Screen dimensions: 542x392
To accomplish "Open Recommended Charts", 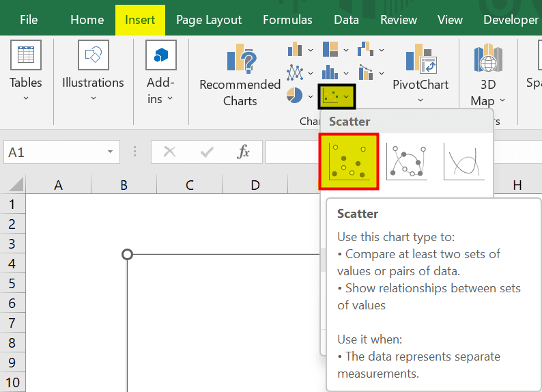I will [x=240, y=75].
